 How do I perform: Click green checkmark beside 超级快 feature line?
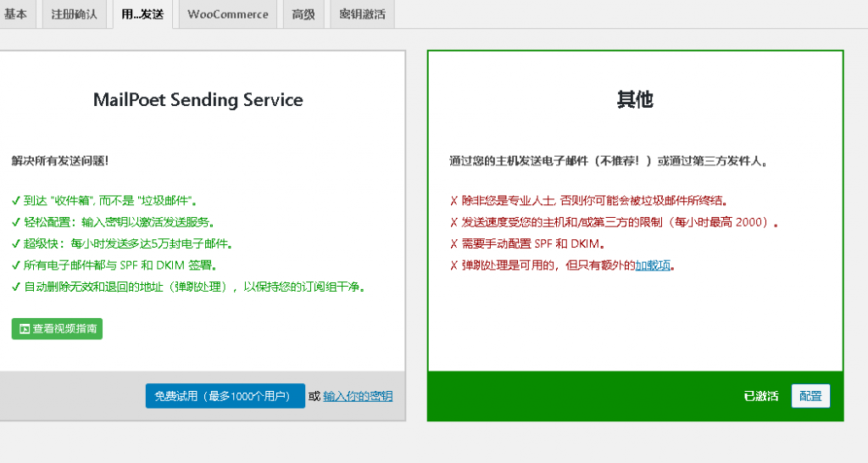16,243
